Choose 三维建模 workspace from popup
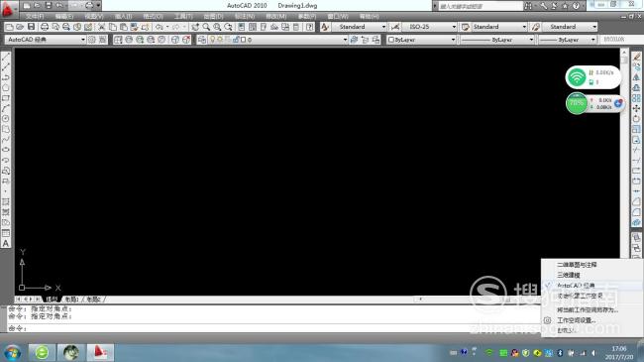644x362 pixels. pyautogui.click(x=569, y=275)
